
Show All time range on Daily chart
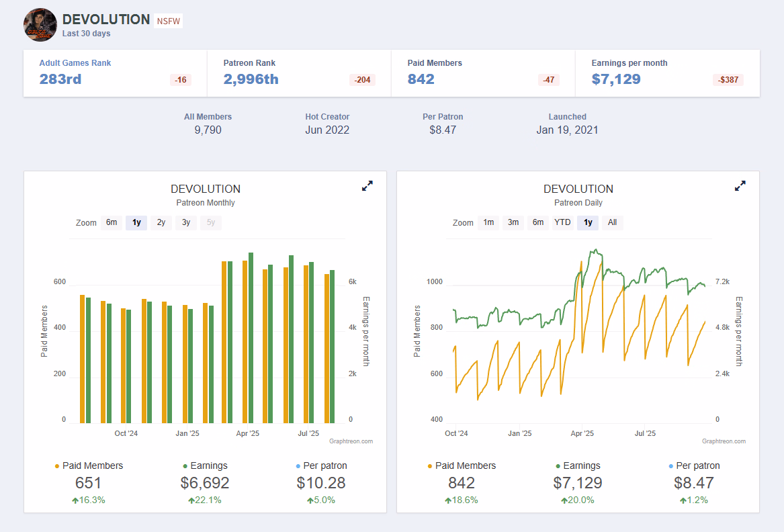(x=612, y=222)
